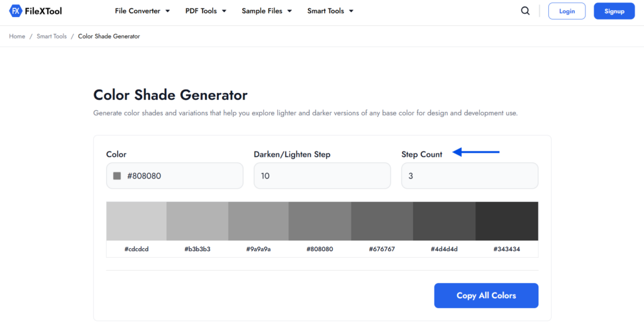644x329 pixels.
Task: Select the #4d4d4d shade swatch
Action: (445, 221)
